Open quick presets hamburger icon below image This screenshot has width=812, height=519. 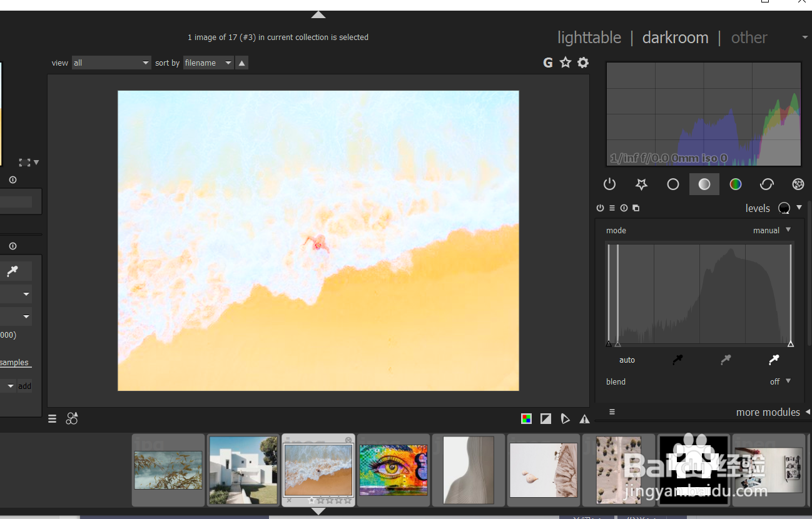(53, 419)
